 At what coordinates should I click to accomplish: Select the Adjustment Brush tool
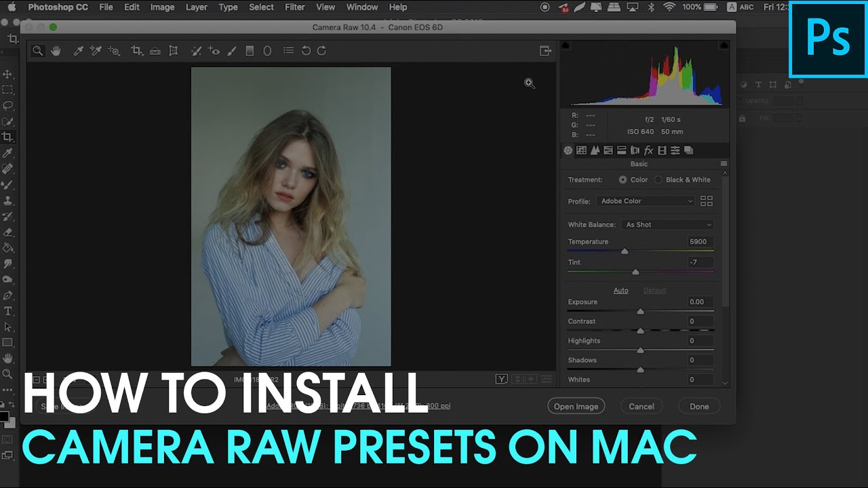click(232, 51)
